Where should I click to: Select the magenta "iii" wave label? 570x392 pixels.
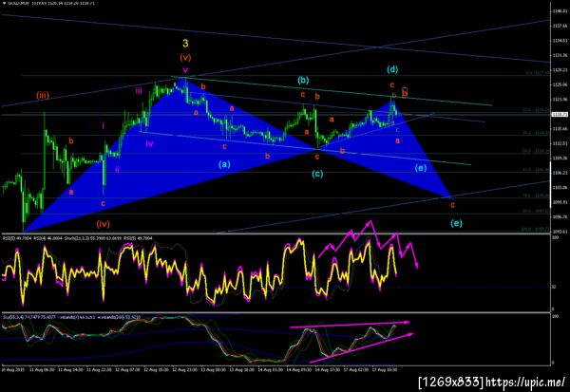pyautogui.click(x=139, y=90)
